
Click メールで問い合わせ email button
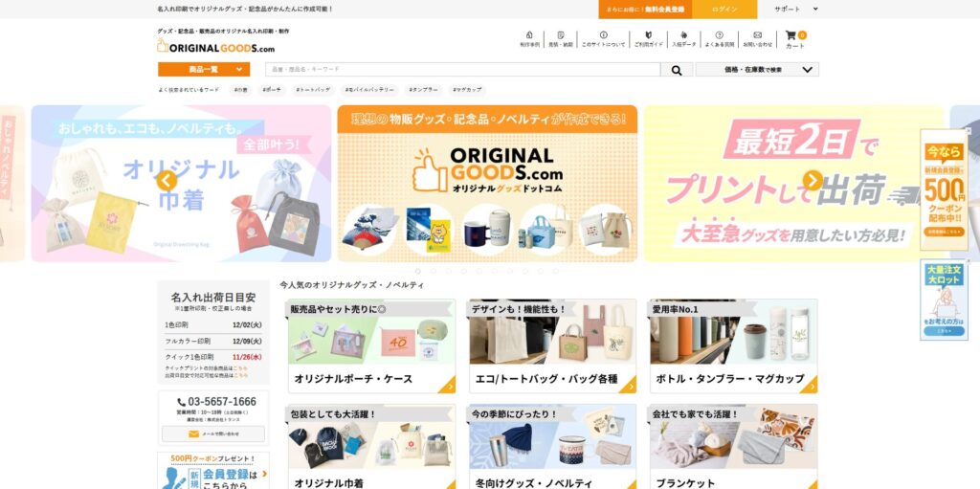(213, 433)
